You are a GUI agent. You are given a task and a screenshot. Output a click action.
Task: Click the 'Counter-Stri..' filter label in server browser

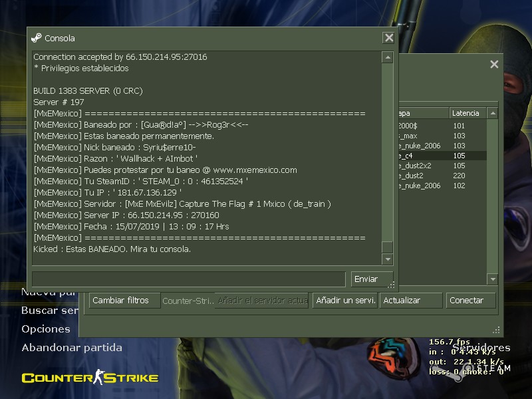tap(188, 301)
